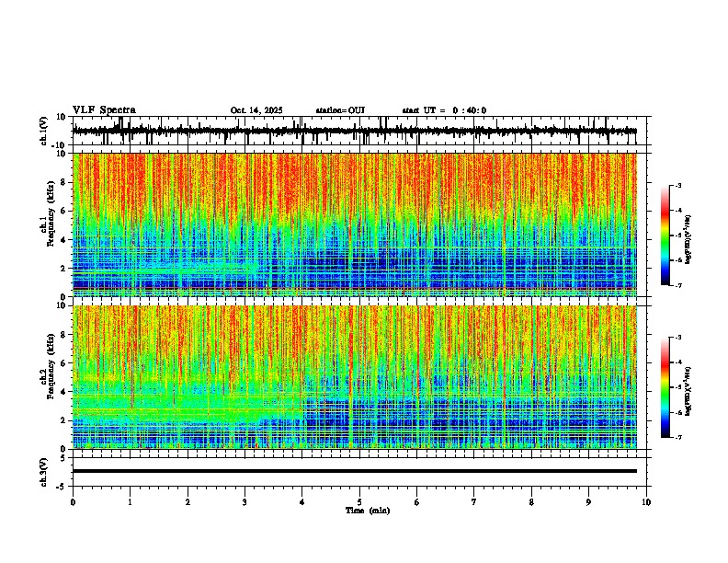The height and width of the screenshot is (563, 728).
Task: Select the "Time (min)" axis label
Action: click(x=368, y=511)
